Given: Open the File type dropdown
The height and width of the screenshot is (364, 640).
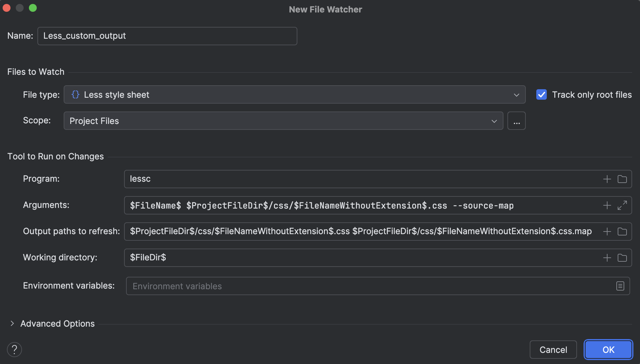Looking at the screenshot, I should click(x=516, y=95).
